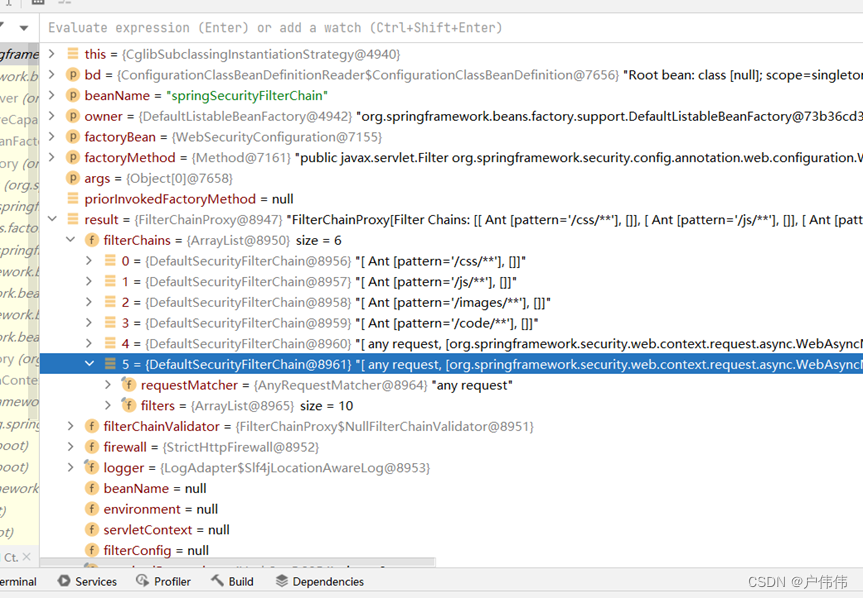
Task: Select the 'environment = null' row
Action: point(451,509)
